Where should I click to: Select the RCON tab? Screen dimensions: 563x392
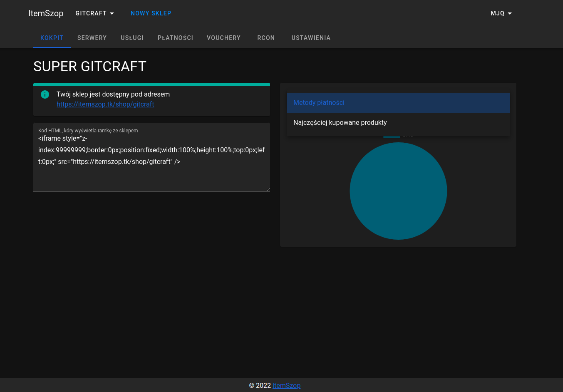coord(266,38)
